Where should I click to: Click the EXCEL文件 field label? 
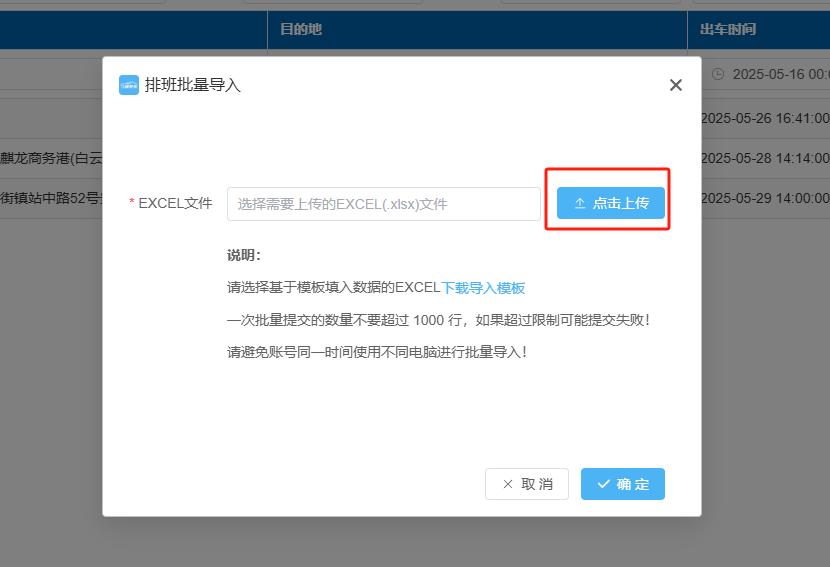point(175,203)
